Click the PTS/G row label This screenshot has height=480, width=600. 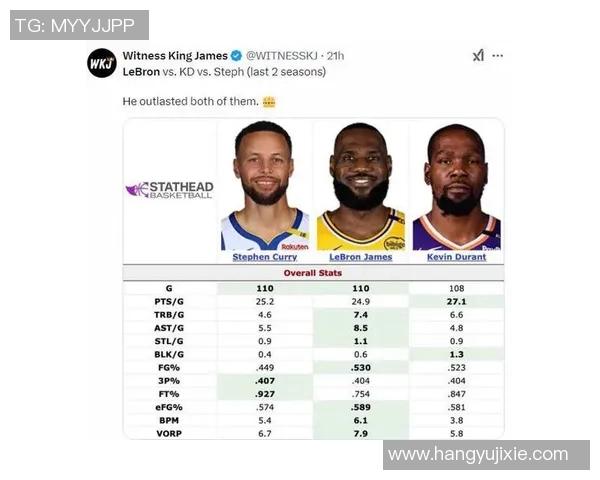click(x=169, y=300)
